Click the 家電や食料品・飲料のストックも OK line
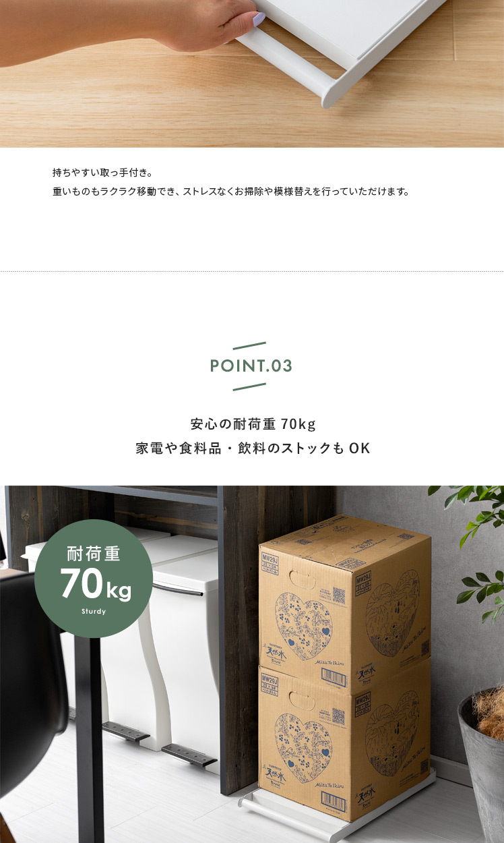 pos(253,448)
